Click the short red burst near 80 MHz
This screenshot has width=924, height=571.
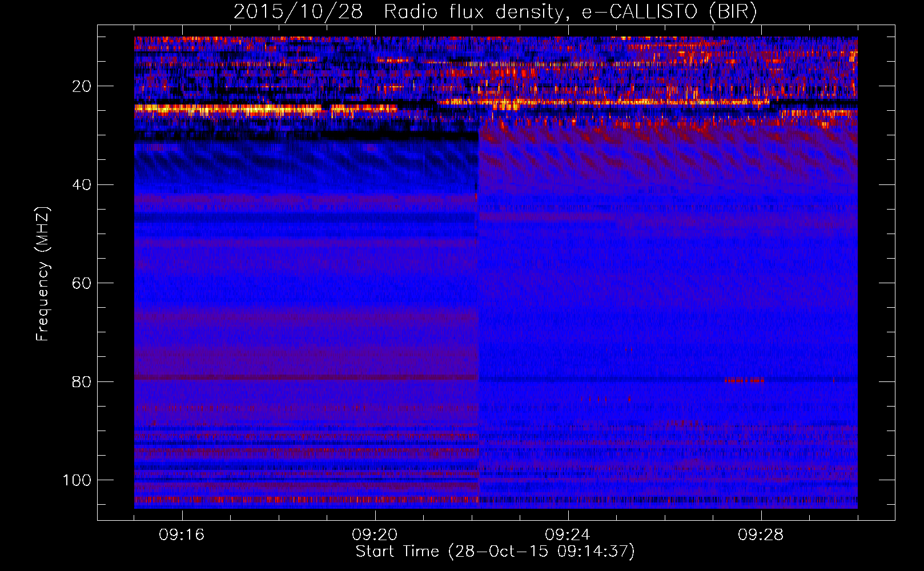coord(745,380)
